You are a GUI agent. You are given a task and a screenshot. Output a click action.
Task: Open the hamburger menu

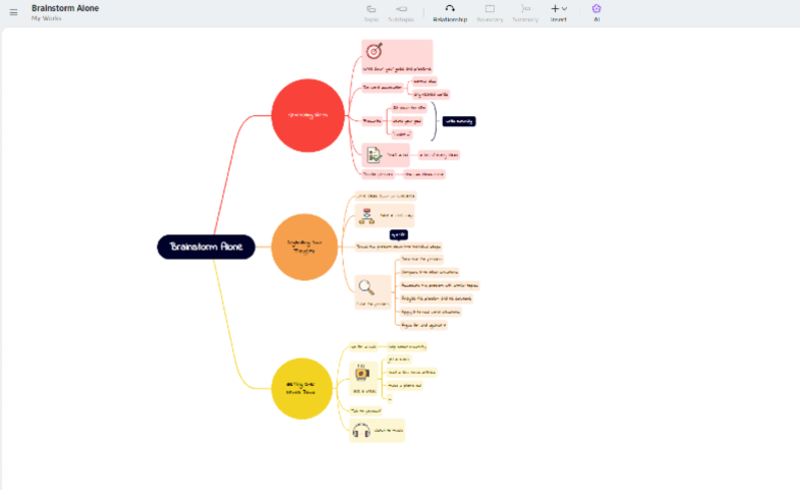coord(13,12)
